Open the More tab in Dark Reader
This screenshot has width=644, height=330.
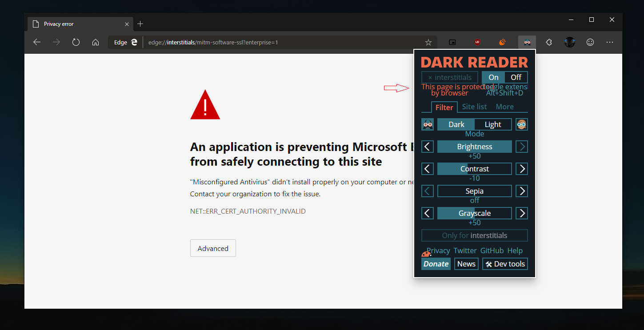[x=504, y=107]
